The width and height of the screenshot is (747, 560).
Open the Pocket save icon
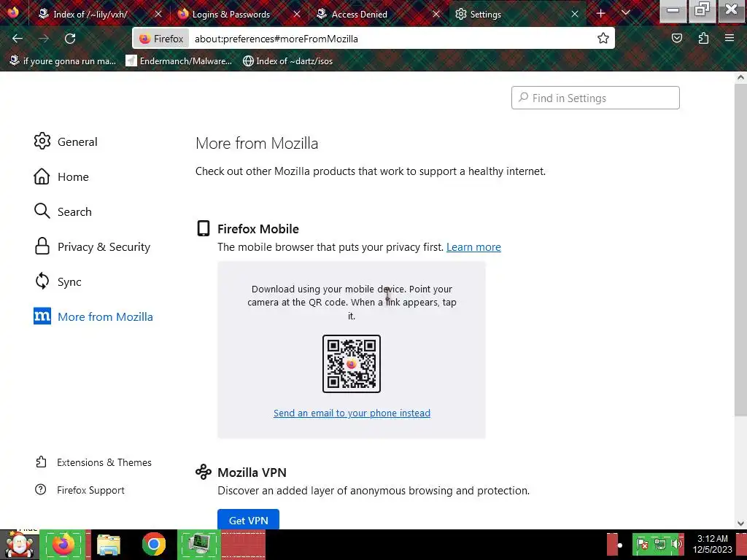click(x=677, y=39)
